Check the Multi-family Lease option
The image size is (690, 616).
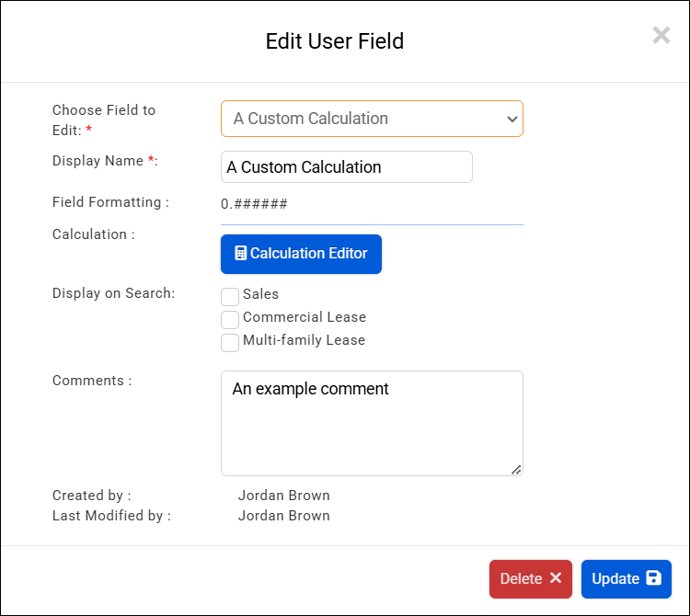[230, 343]
